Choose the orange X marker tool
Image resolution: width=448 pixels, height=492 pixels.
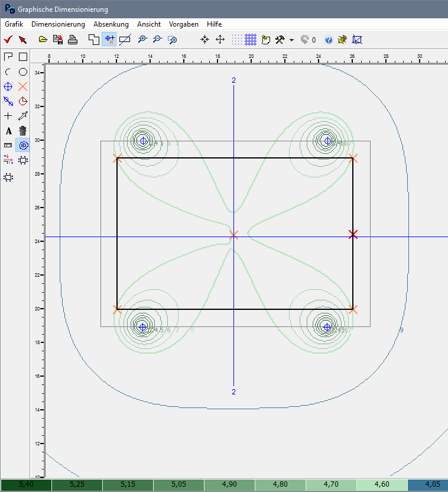click(23, 86)
